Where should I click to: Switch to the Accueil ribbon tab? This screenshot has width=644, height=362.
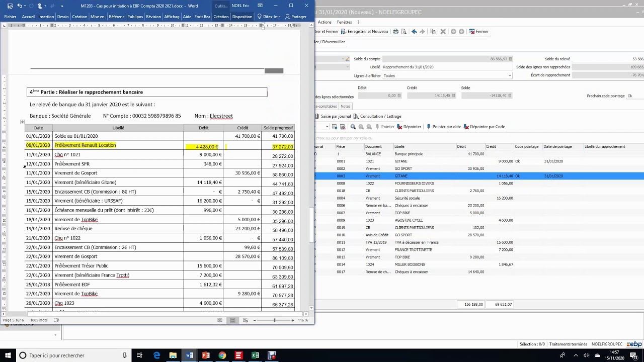click(x=29, y=17)
